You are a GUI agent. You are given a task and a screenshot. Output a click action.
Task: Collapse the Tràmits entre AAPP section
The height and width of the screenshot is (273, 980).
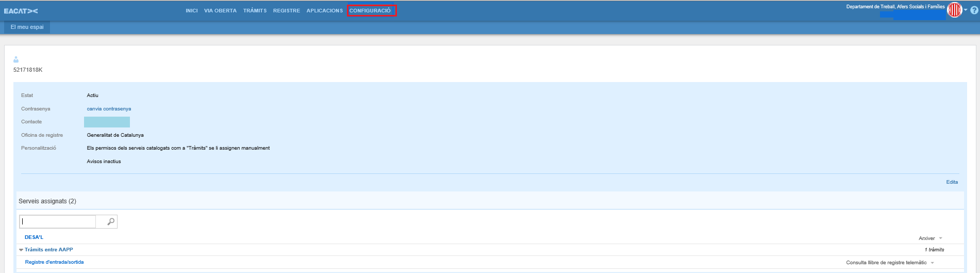tap(21, 250)
